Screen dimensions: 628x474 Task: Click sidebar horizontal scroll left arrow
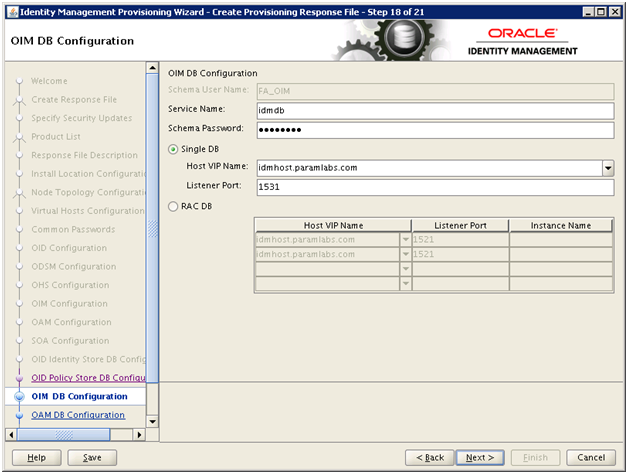(x=11, y=435)
